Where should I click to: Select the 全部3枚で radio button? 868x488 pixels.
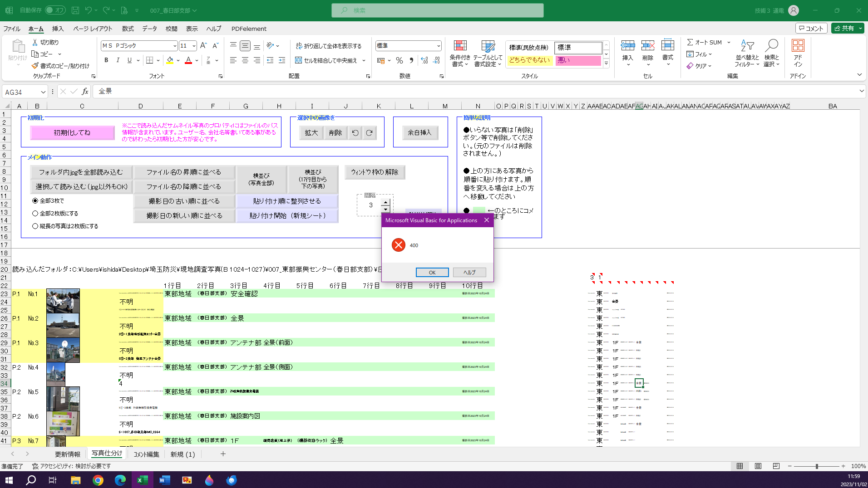coord(35,200)
